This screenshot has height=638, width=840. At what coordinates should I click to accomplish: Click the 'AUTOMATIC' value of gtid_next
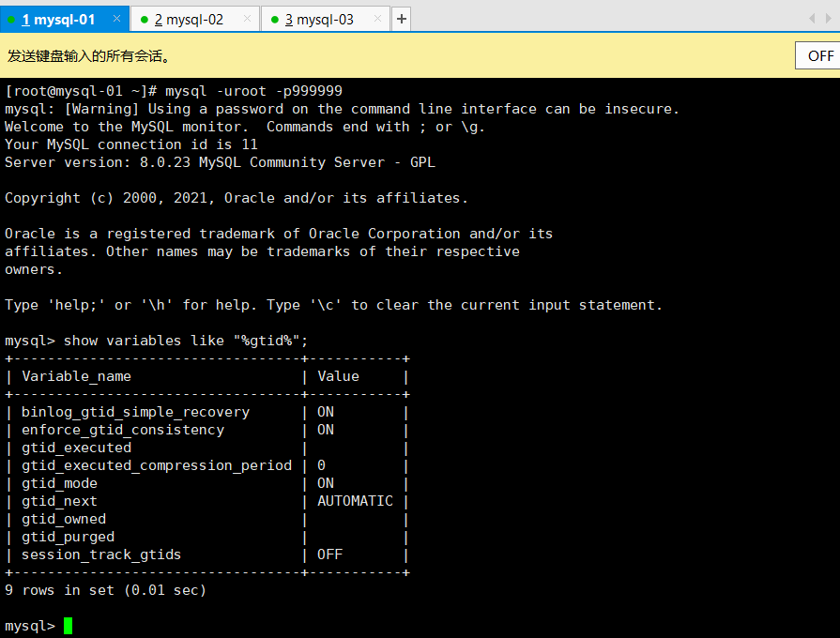click(355, 501)
